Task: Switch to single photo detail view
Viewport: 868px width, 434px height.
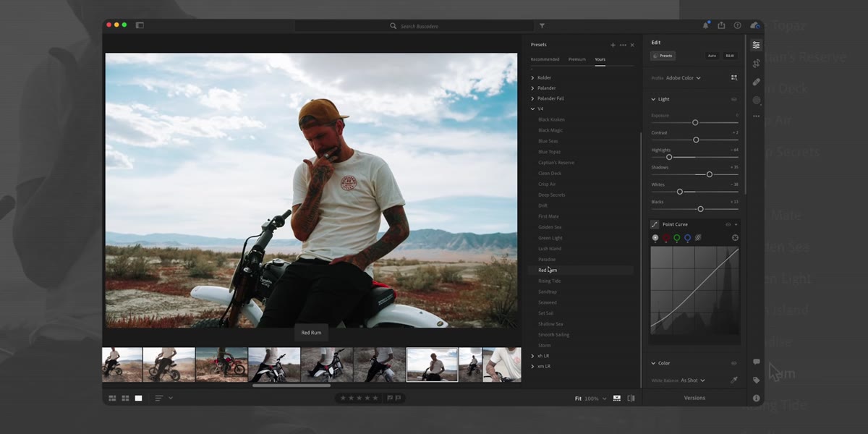Action: pos(138,398)
